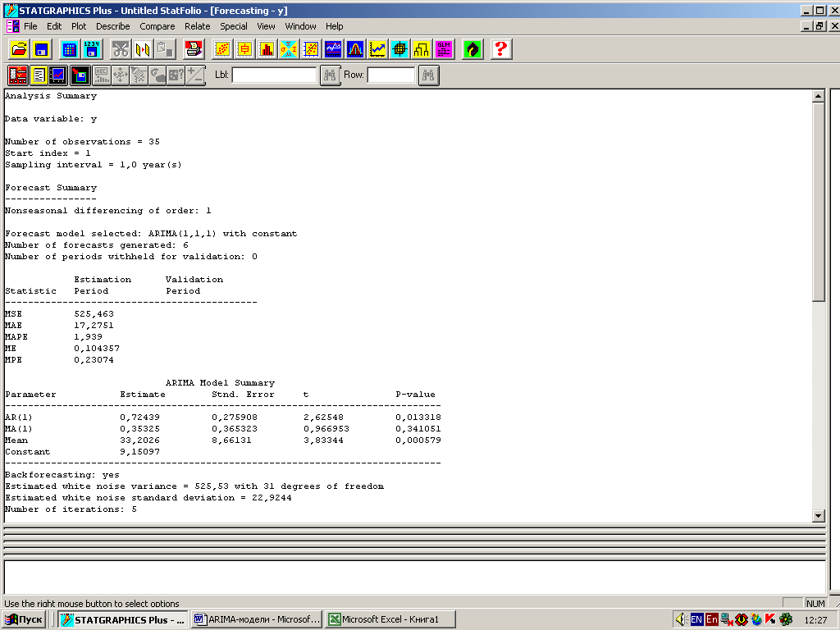Save the StatFolio using the blue floppy icon
Image resolution: width=840 pixels, height=630 pixels.
point(41,49)
